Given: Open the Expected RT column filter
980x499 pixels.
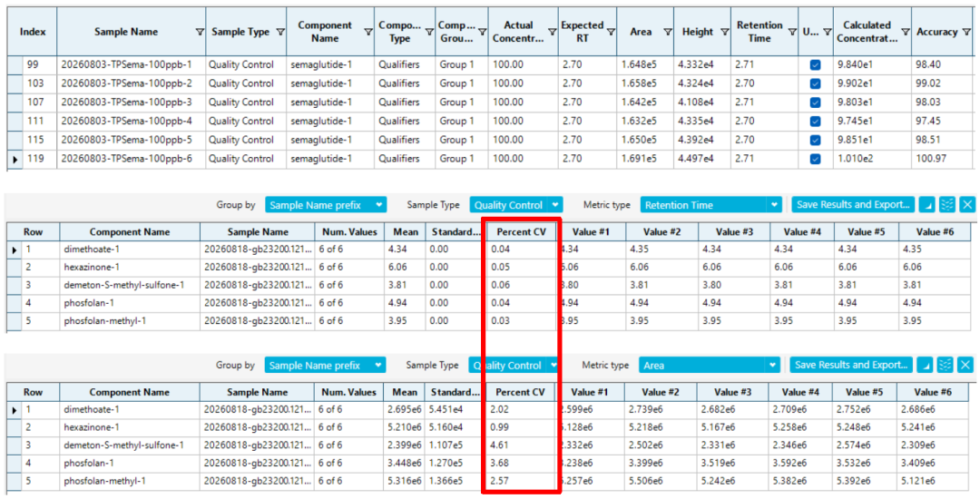Looking at the screenshot, I should click(611, 32).
